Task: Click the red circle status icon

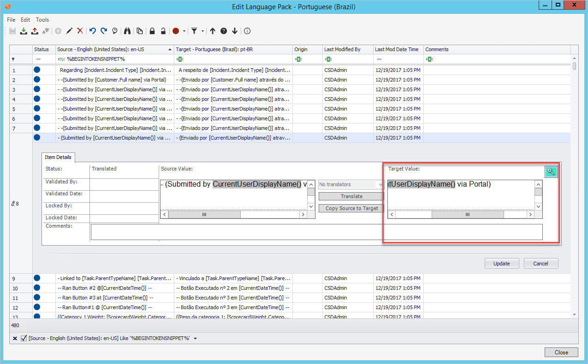Action: [176, 31]
